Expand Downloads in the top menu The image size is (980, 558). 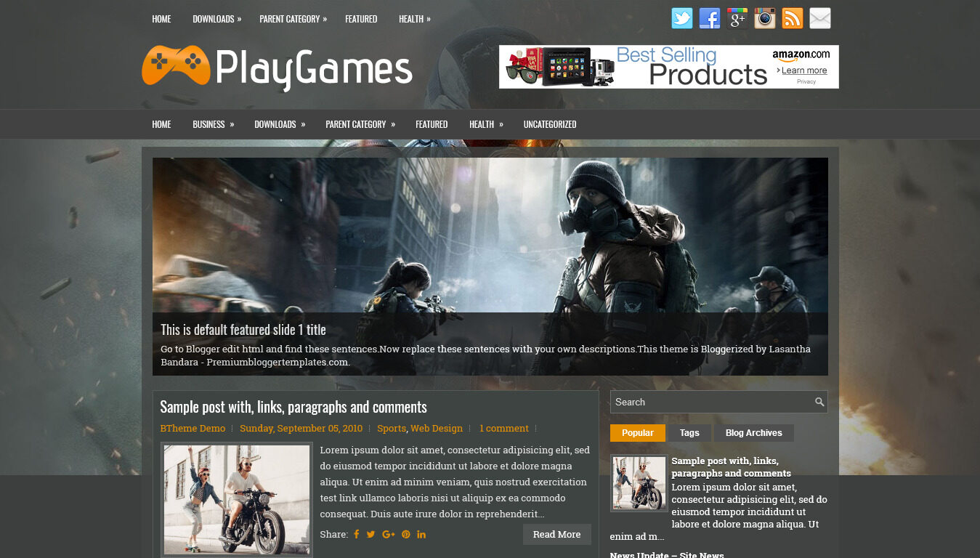[216, 19]
